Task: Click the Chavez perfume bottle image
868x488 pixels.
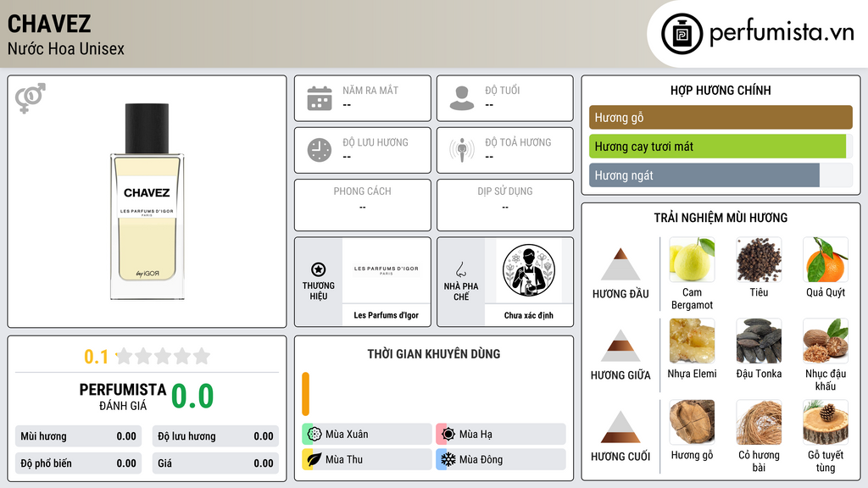Action: (147, 202)
